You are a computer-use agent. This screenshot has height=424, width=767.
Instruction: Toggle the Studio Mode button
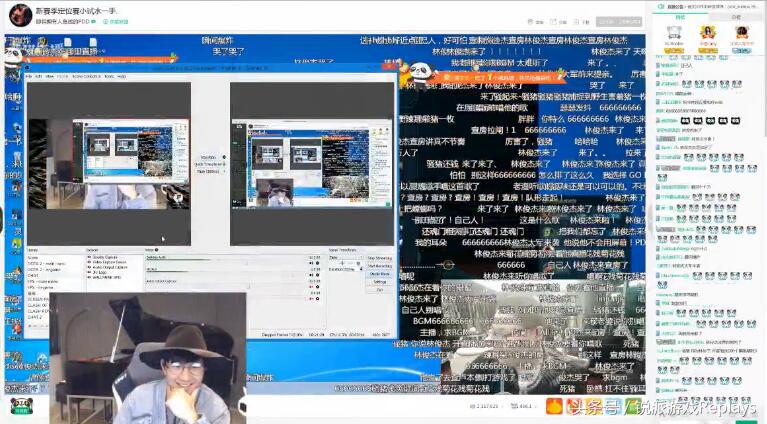coord(380,274)
